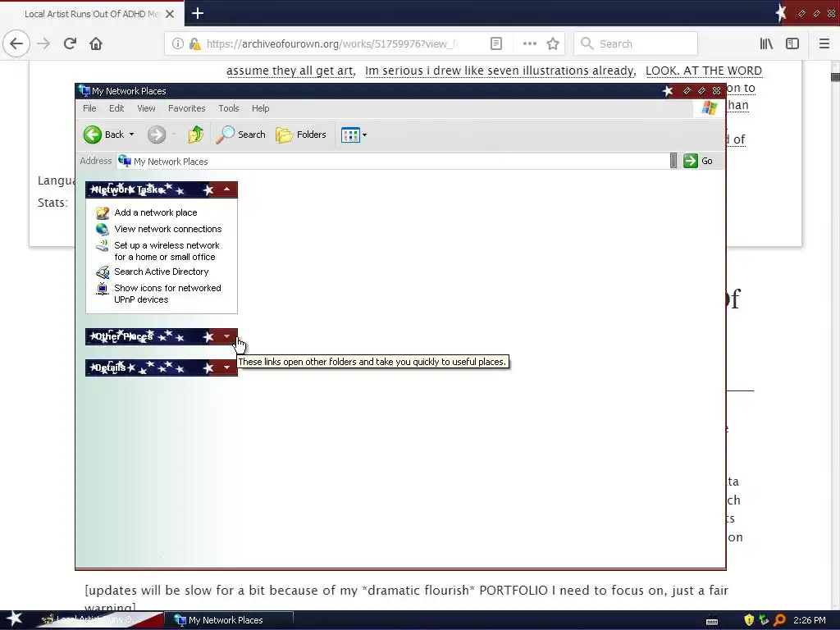This screenshot has height=630, width=840.
Task: Click the Windows flag logo in the menu bar
Action: click(710, 108)
